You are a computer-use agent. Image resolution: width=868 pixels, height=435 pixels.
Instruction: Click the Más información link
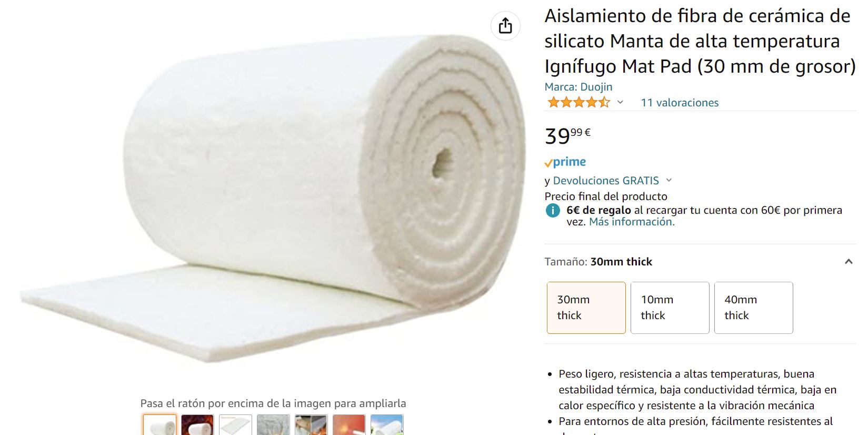click(632, 222)
